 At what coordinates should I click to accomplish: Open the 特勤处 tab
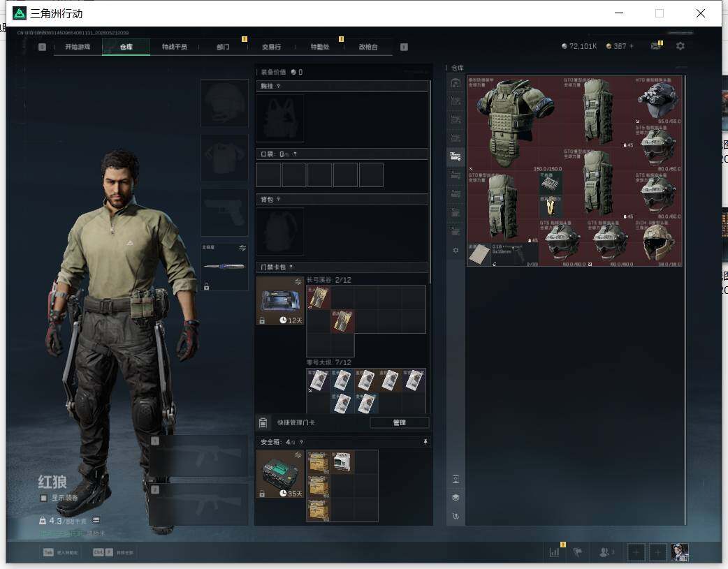(x=320, y=47)
